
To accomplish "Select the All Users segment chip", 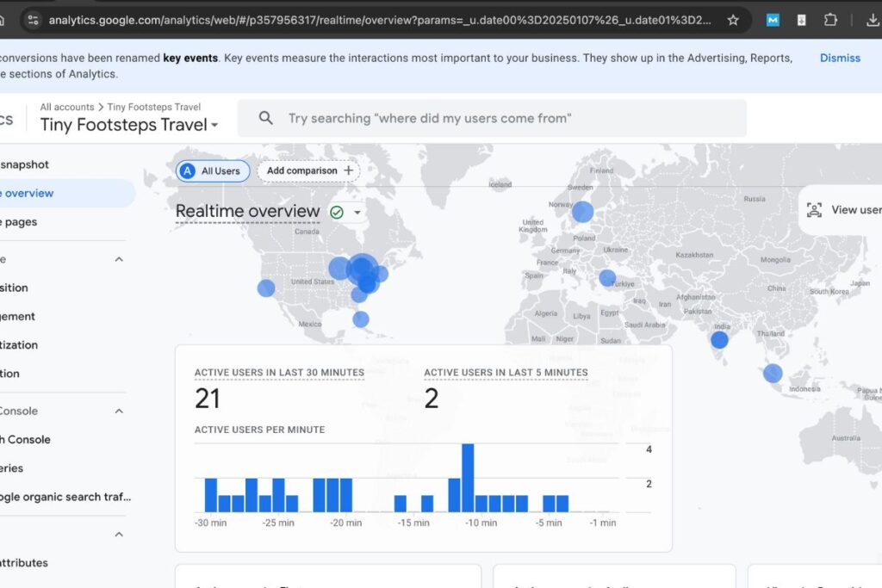I will pos(213,171).
